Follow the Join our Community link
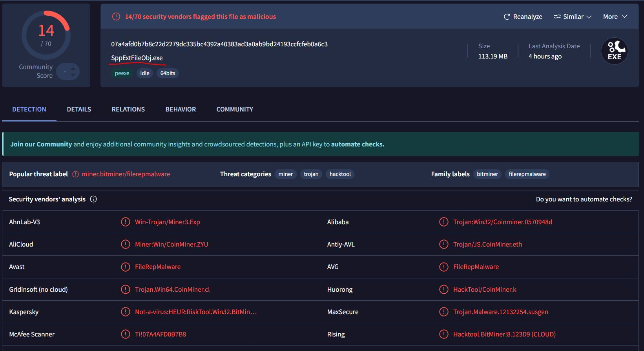 [x=41, y=144]
